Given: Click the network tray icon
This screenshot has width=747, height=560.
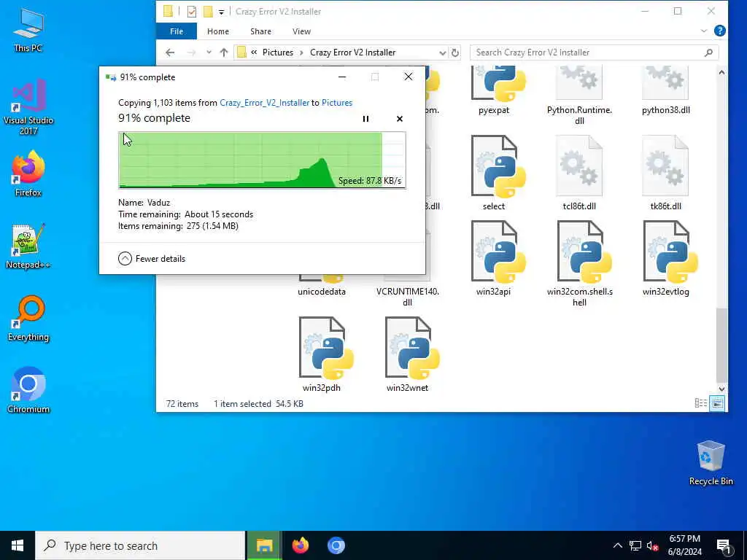Looking at the screenshot, I should (635, 545).
